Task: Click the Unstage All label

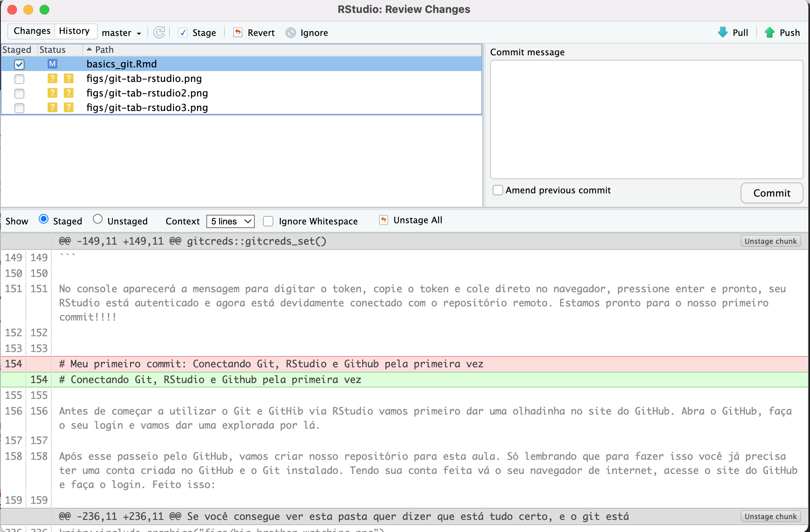Action: point(418,220)
